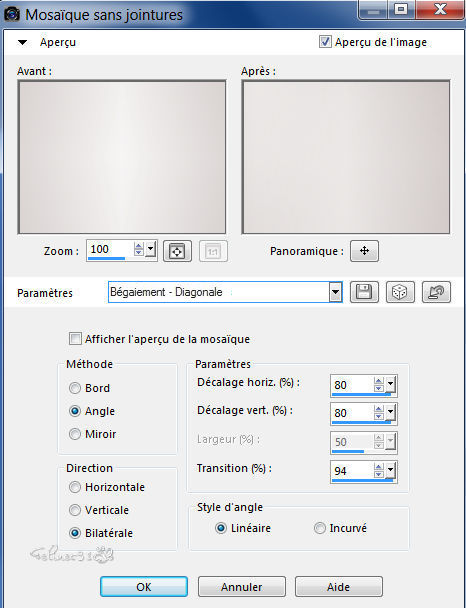Click the Annuler button

(242, 587)
